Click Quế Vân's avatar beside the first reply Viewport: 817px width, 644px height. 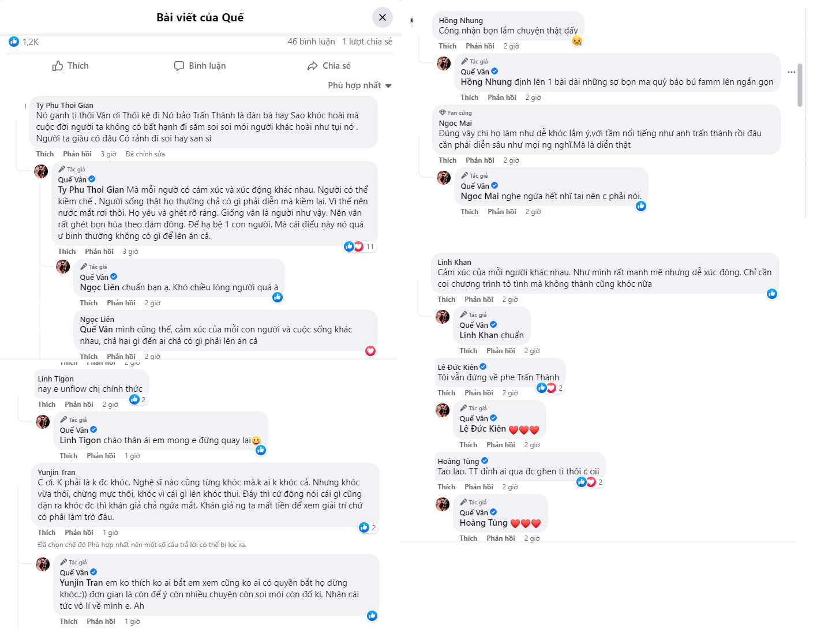pos(41,171)
